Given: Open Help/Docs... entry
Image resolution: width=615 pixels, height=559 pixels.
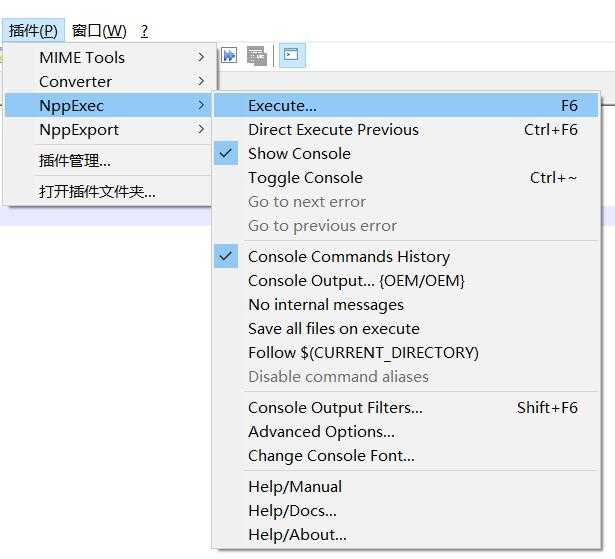Looking at the screenshot, I should [x=406, y=511].
